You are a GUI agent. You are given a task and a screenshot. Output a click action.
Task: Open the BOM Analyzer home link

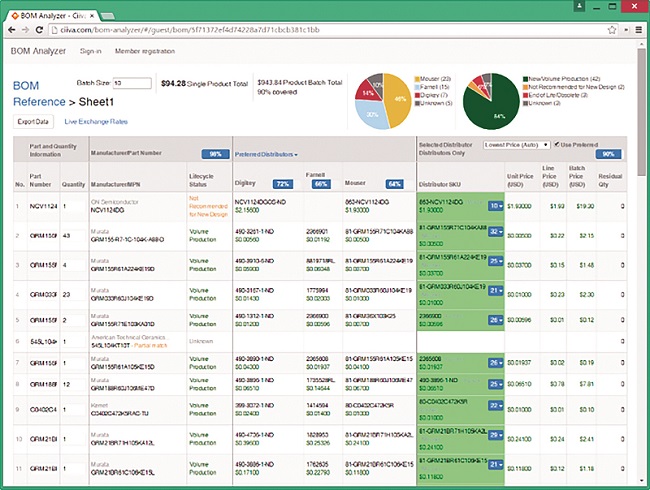(38, 51)
